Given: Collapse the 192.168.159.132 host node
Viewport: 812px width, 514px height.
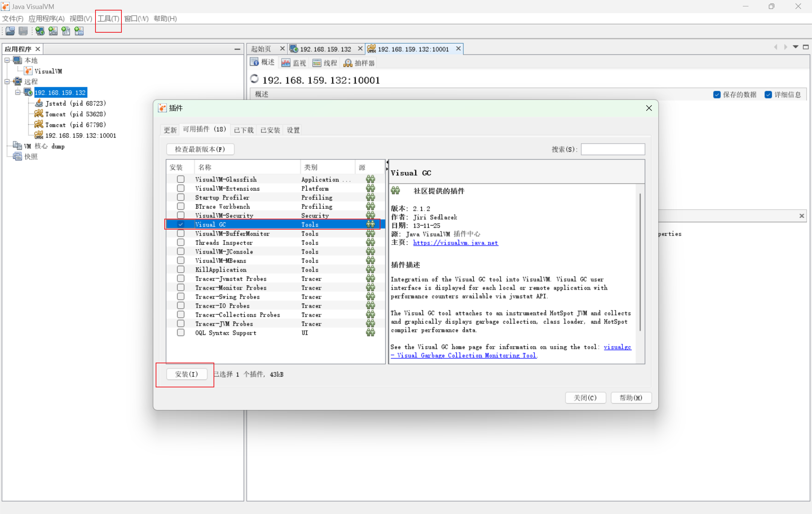Looking at the screenshot, I should [18, 92].
